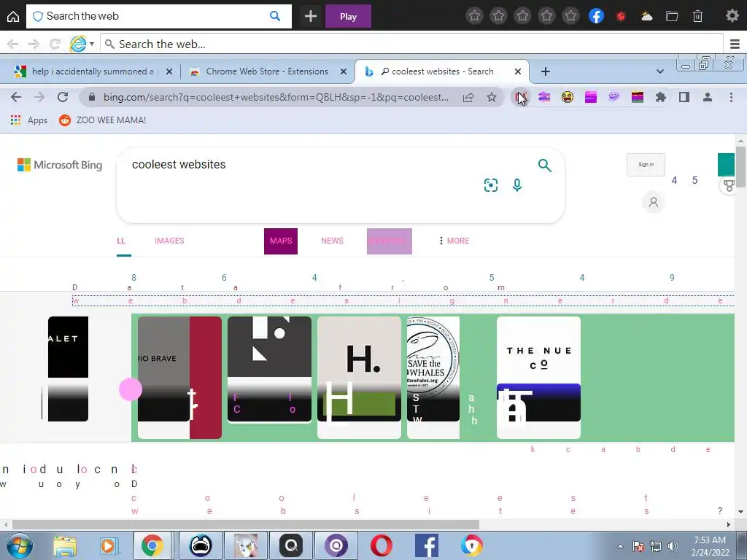Open Windows Explorer from the taskbar

pyautogui.click(x=65, y=545)
